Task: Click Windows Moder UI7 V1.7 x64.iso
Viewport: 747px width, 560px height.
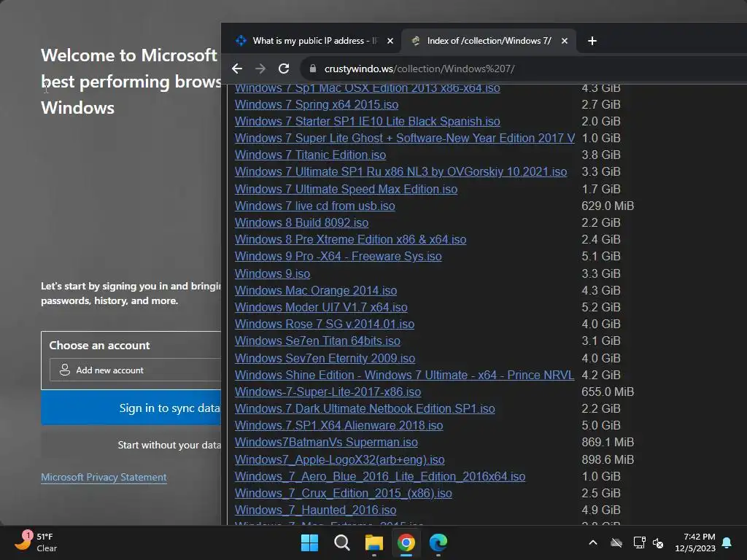Action: tap(321, 307)
